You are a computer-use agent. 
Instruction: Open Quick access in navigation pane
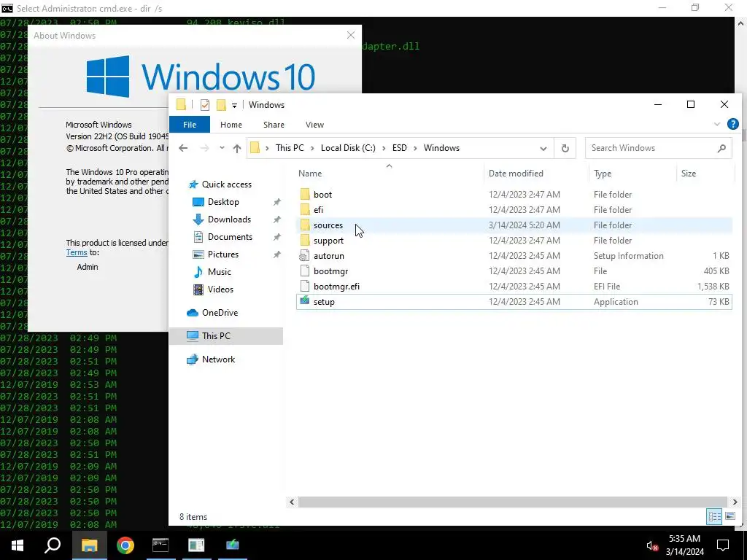(226, 184)
